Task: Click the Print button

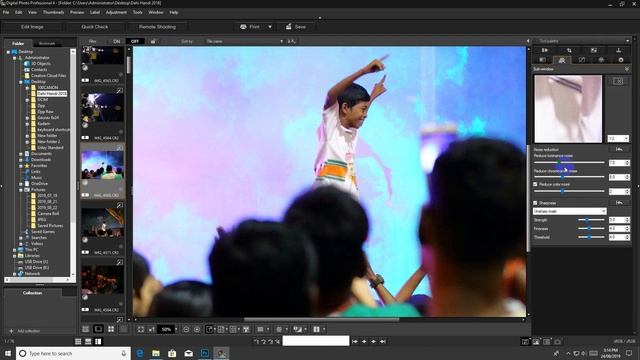Action: pyautogui.click(x=250, y=27)
